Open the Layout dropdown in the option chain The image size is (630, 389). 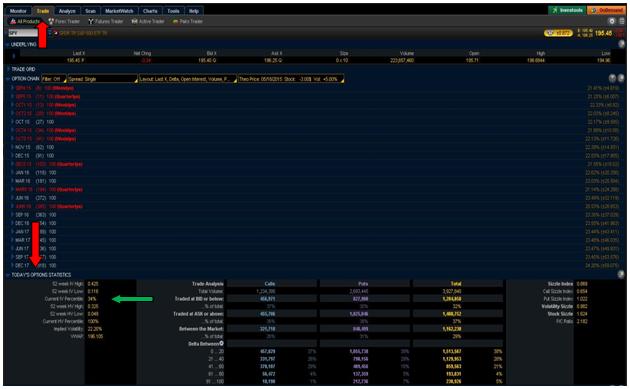(188, 79)
